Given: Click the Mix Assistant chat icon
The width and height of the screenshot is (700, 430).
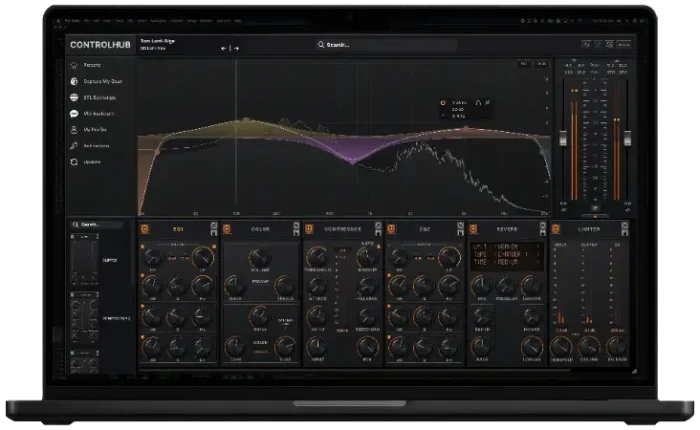Looking at the screenshot, I should (x=74, y=113).
